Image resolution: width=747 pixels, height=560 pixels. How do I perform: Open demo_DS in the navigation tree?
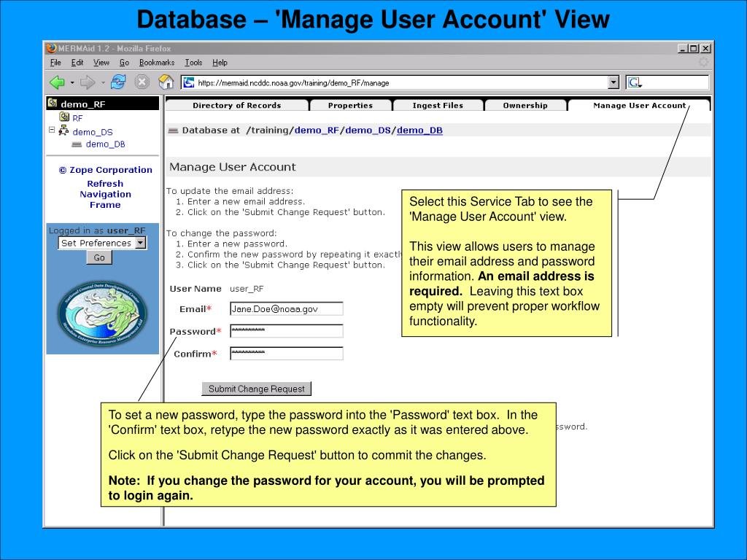93,132
